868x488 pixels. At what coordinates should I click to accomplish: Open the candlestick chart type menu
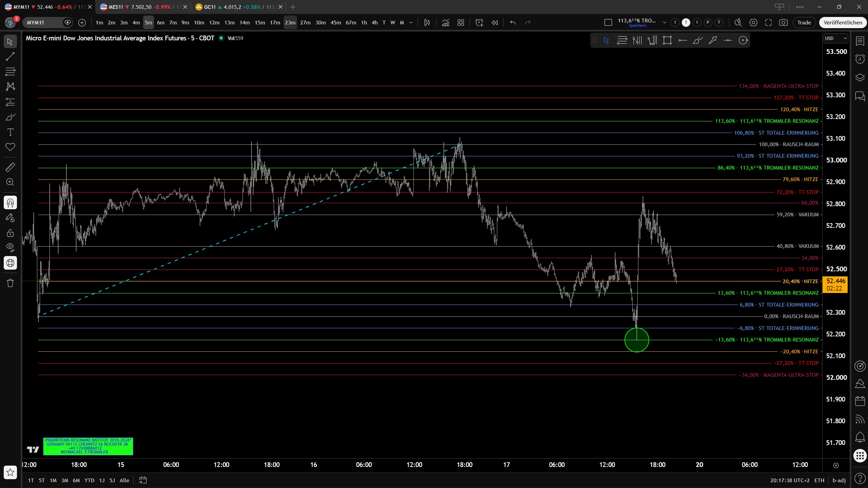(x=427, y=23)
